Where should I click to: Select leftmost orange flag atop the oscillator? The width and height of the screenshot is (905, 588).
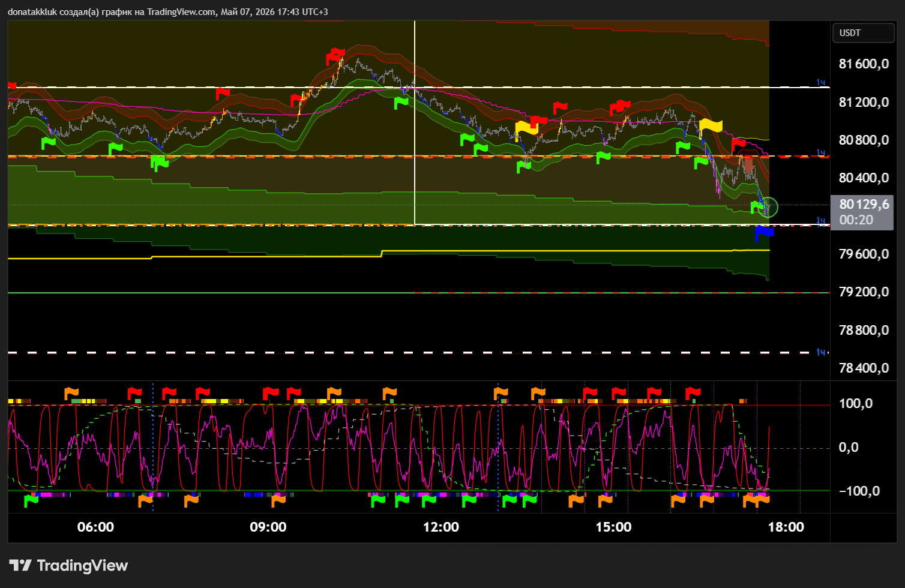pos(71,394)
